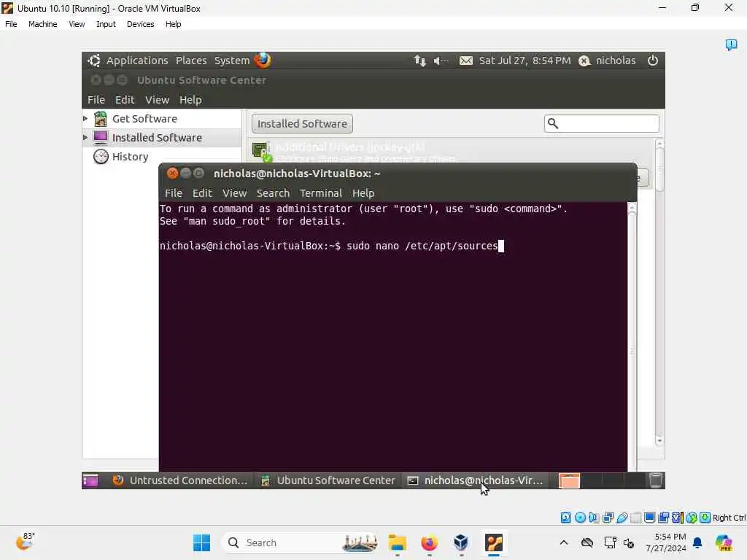747x560 pixels.
Task: Click VirtualBox hard disk activity icon
Action: (565, 518)
